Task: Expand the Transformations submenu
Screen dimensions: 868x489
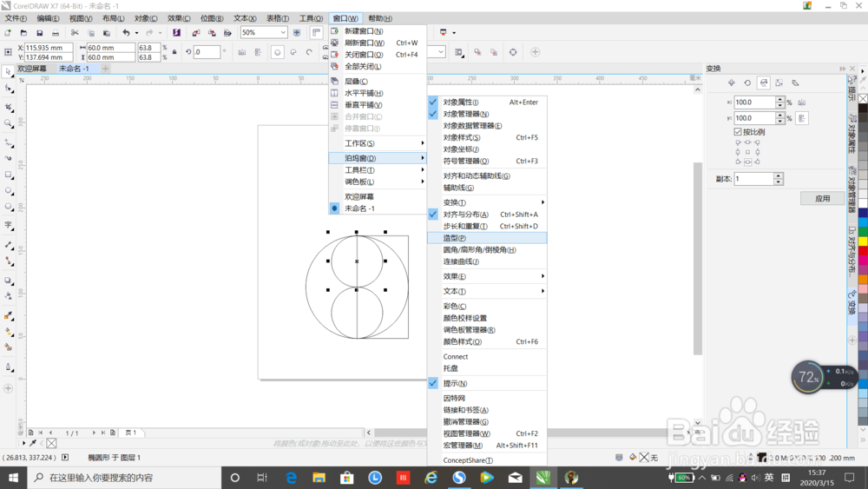Action: pyautogui.click(x=487, y=202)
